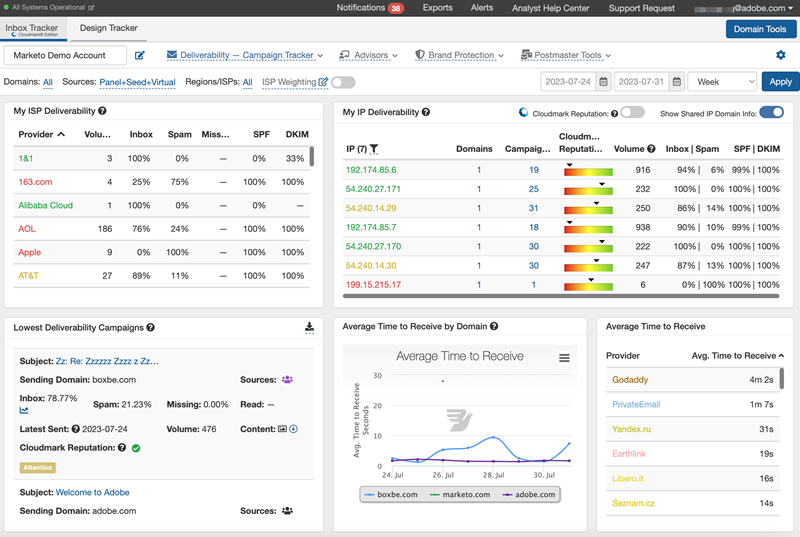
Task: Click the ISP Weighting edit icon
Action: [323, 82]
